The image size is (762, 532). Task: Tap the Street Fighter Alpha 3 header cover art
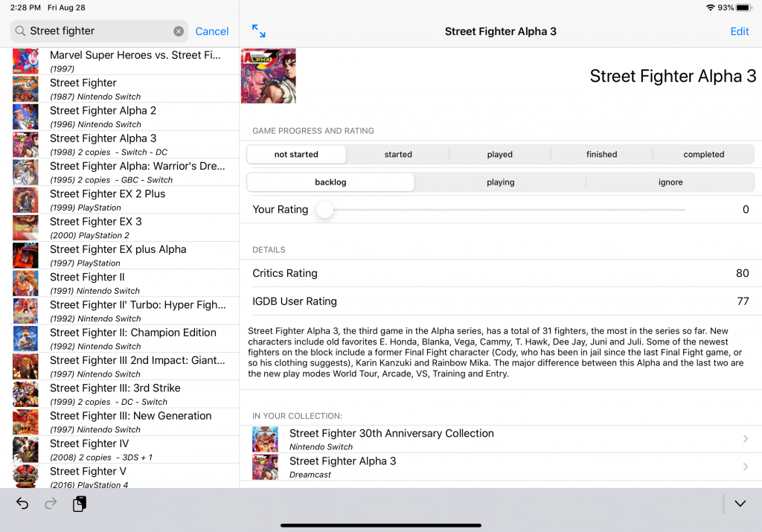(x=268, y=76)
